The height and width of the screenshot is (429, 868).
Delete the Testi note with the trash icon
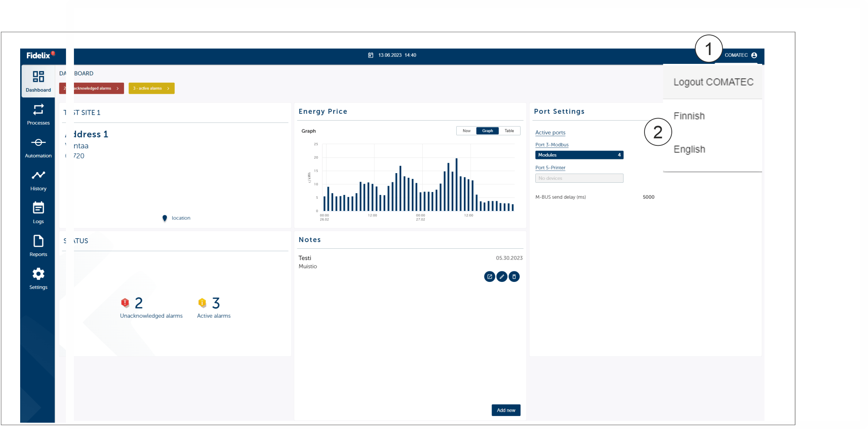click(514, 276)
